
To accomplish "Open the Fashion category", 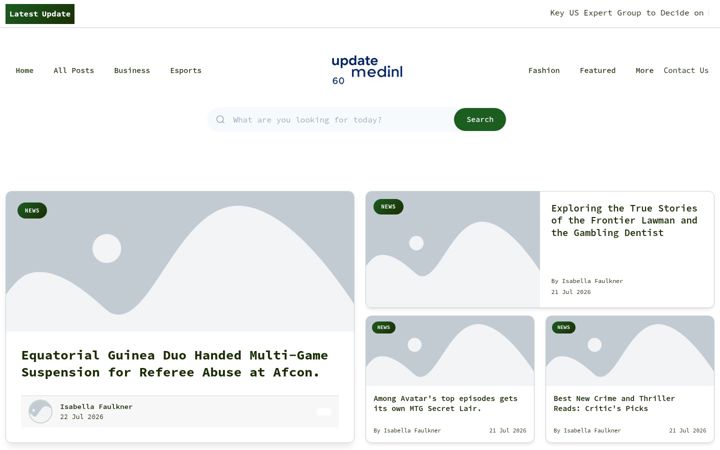I will point(544,70).
